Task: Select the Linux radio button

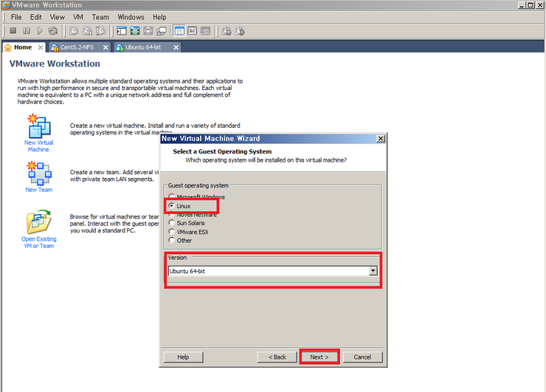Action: click(171, 205)
